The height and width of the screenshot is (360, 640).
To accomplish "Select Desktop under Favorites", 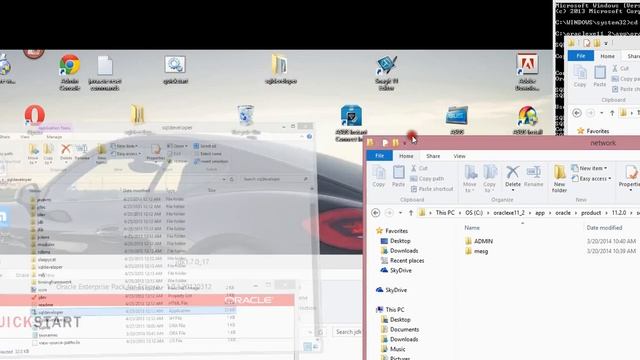I will point(396,241).
